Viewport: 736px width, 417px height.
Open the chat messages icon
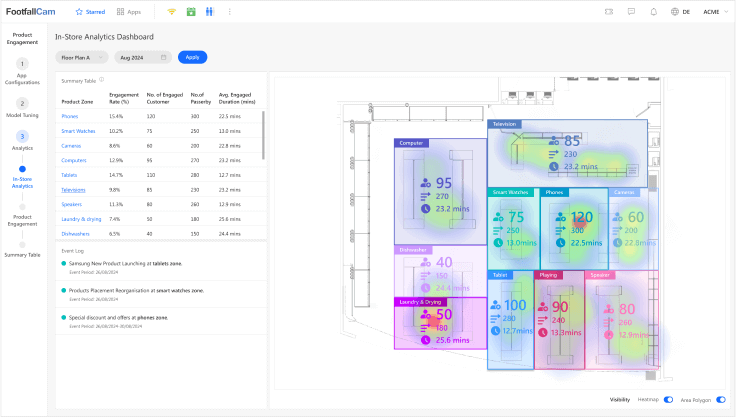(631, 12)
